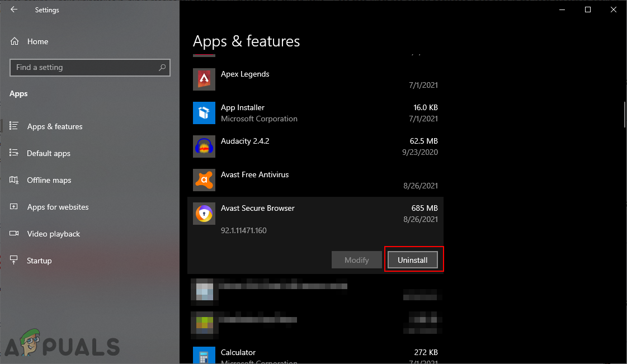Click the 272 KB size value
This screenshot has height=364, width=627.
[x=426, y=352]
